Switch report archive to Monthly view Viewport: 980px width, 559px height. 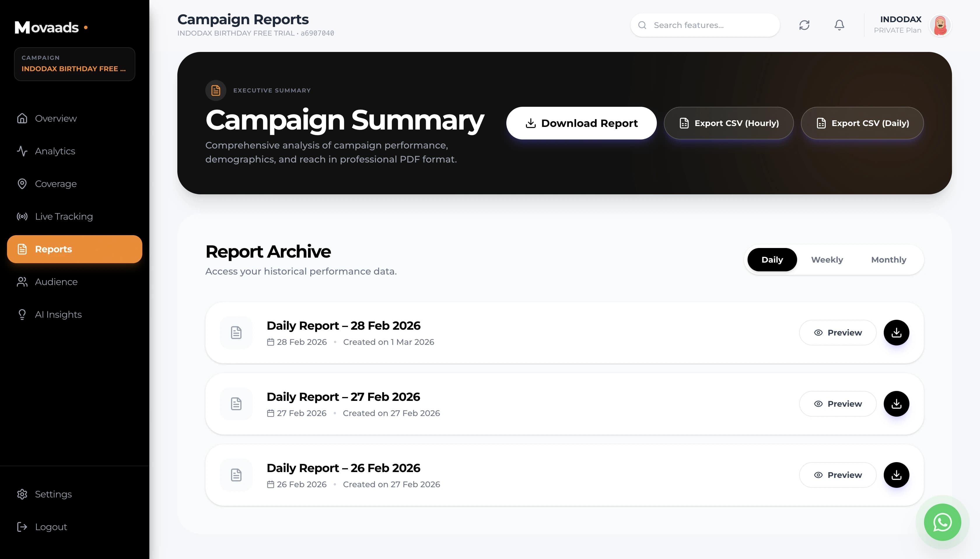click(888, 260)
